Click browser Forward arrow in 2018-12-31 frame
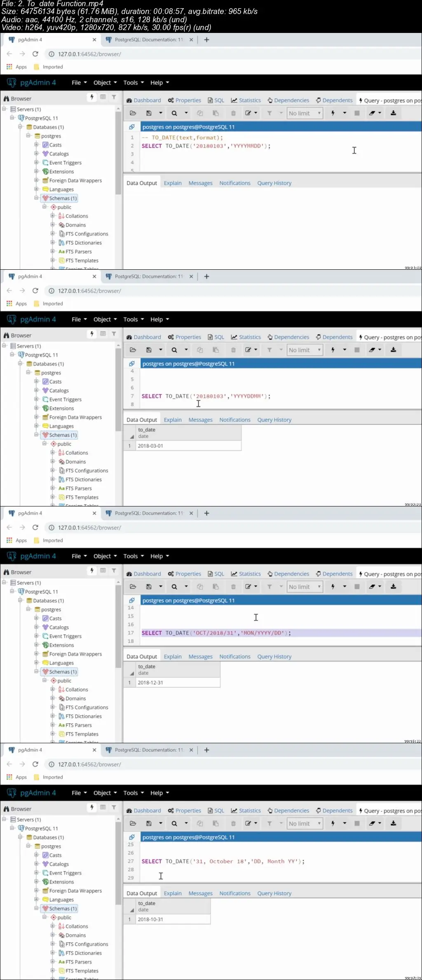Image resolution: width=422 pixels, height=980 pixels. coord(22,527)
